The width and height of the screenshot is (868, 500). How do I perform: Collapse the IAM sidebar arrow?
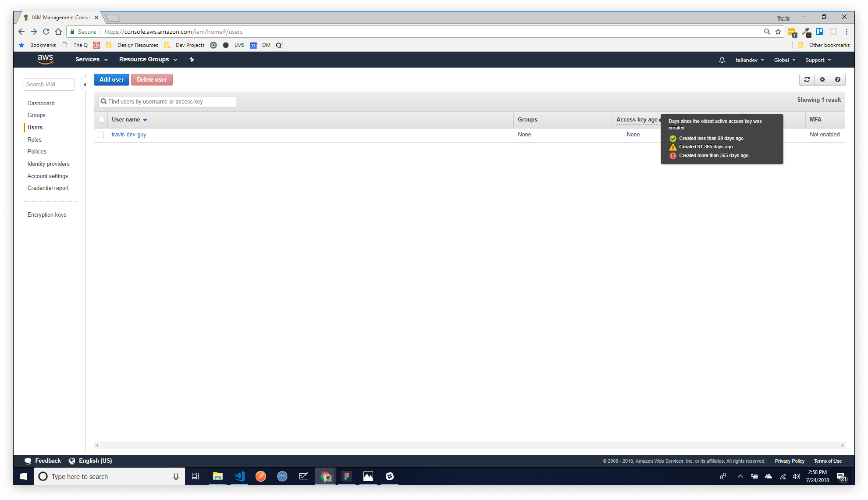(85, 85)
